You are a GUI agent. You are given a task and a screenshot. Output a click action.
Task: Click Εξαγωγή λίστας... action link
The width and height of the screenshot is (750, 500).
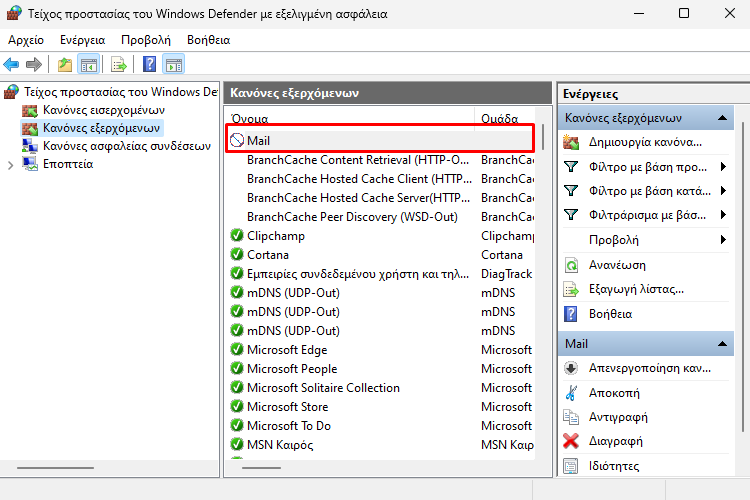[x=636, y=289]
